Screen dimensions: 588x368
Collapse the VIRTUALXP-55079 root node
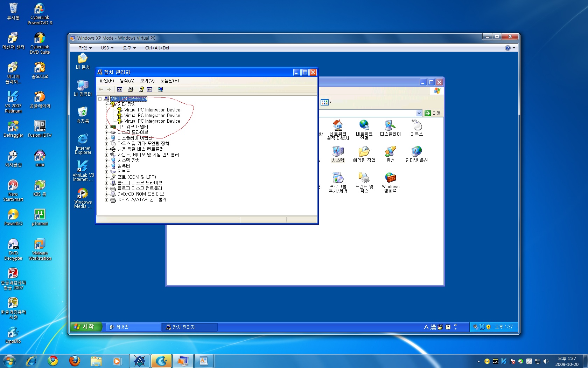coord(100,99)
